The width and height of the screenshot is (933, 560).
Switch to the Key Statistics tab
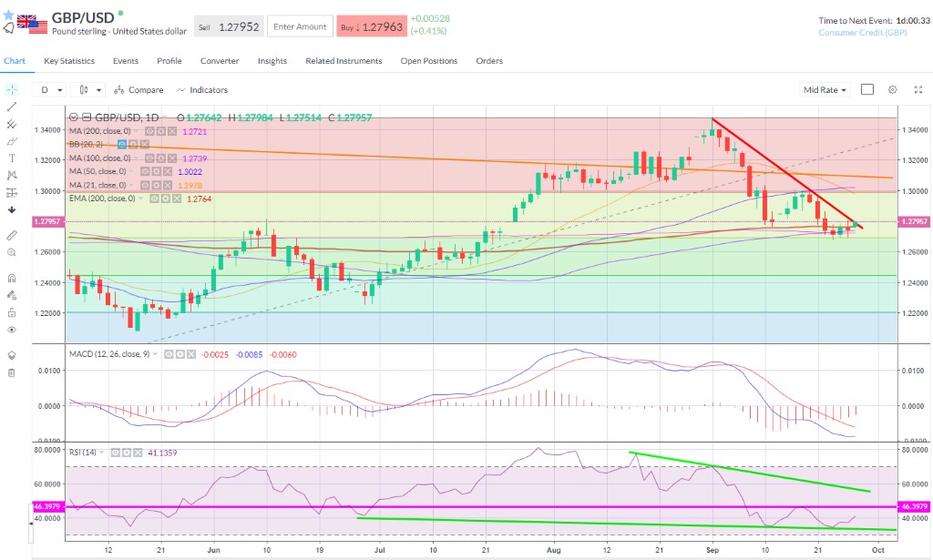click(x=69, y=61)
